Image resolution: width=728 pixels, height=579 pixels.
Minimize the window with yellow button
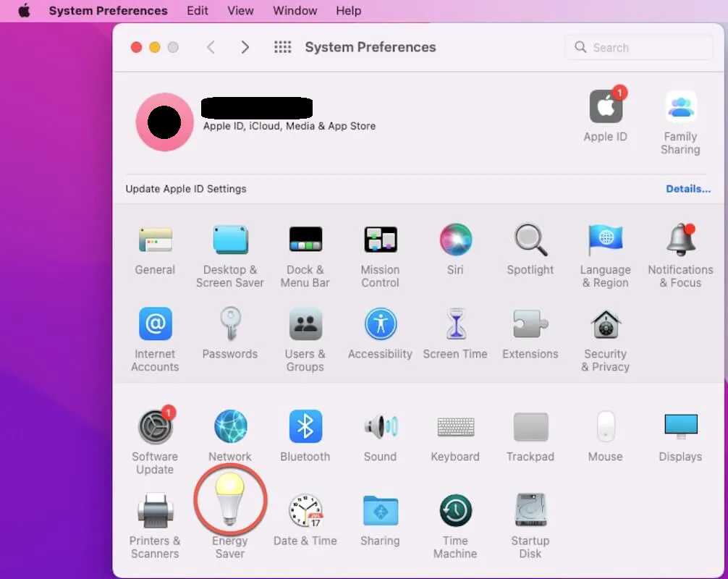(155, 47)
